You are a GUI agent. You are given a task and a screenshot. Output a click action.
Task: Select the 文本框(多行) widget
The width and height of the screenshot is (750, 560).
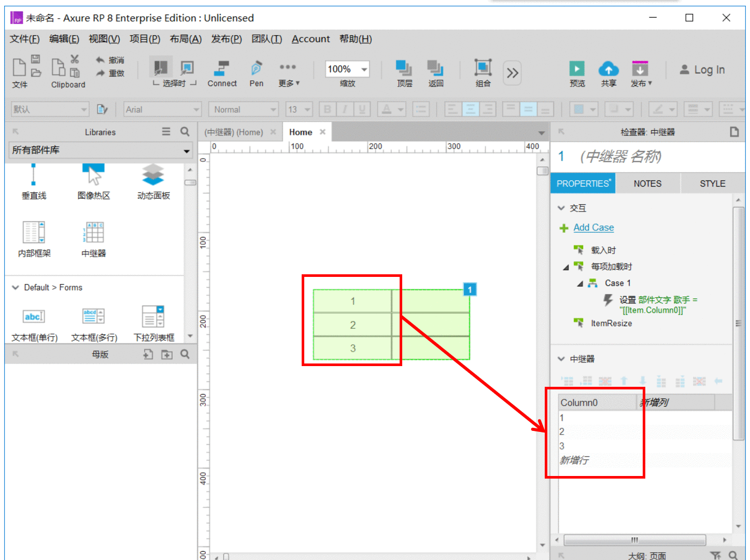(x=94, y=324)
